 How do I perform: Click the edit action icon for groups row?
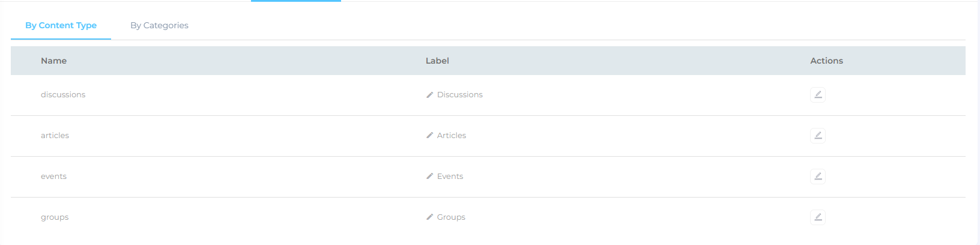[817, 217]
